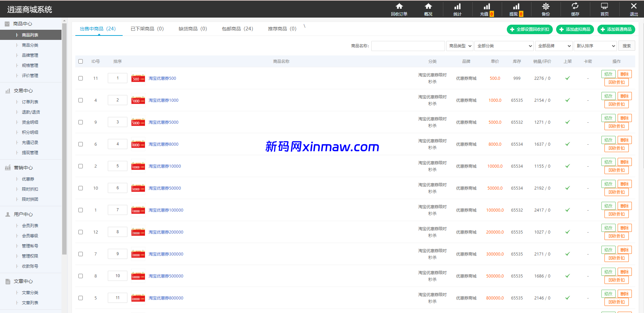Open the 默认排序 sort dropdown

595,46
